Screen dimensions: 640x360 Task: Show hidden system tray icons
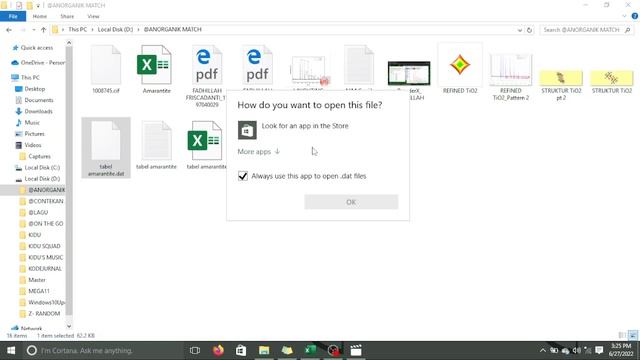[x=542, y=351]
